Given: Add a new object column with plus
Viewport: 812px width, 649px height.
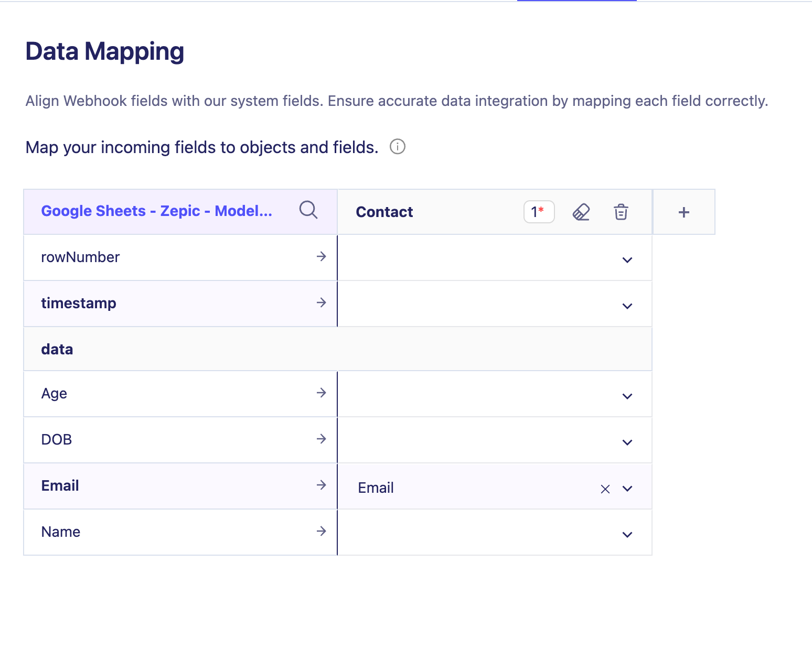Looking at the screenshot, I should click(683, 212).
